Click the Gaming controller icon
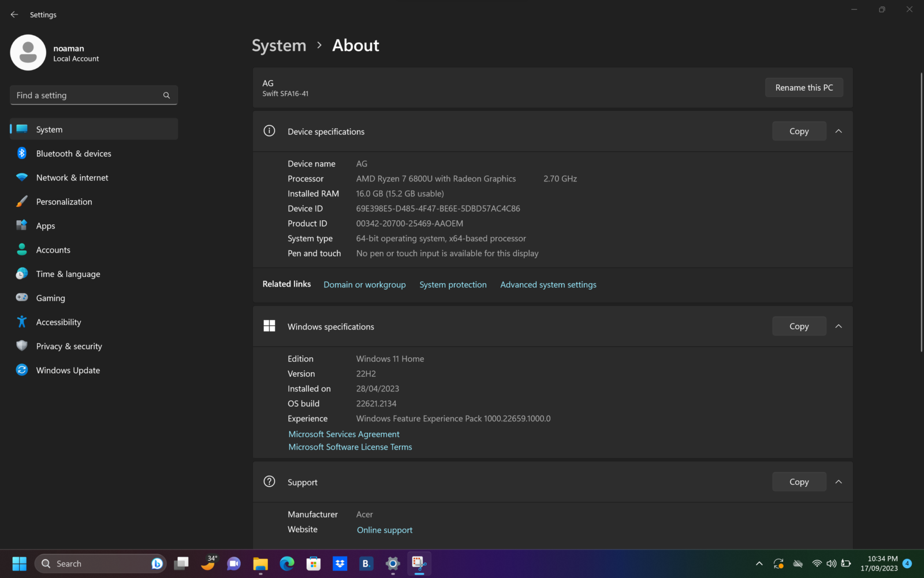Screen dimensions: 924x578 click(22, 298)
